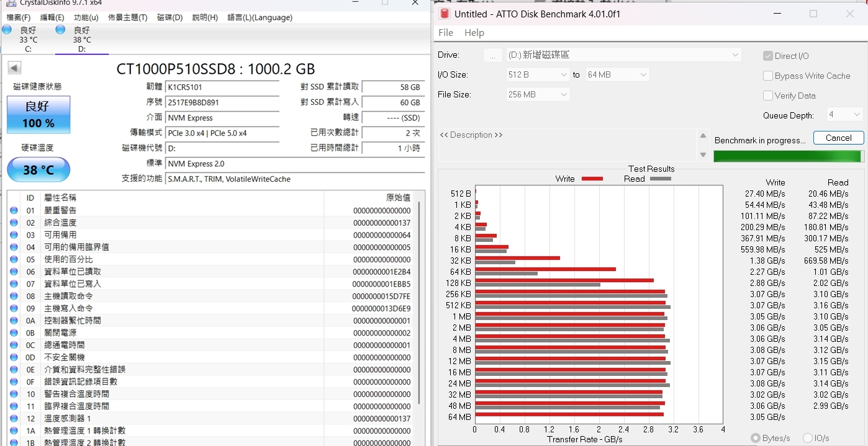868x446 pixels.
Task: Open the 磁碟(D) menu
Action: tap(170, 17)
